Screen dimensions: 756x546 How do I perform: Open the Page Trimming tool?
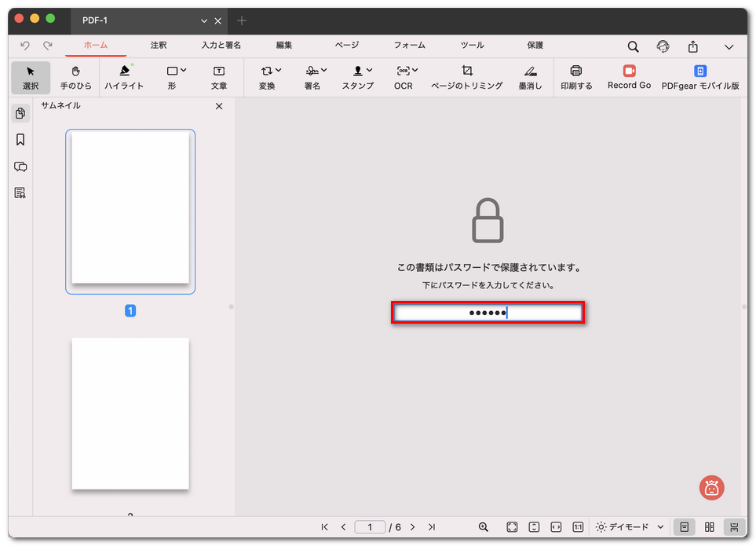click(x=466, y=78)
